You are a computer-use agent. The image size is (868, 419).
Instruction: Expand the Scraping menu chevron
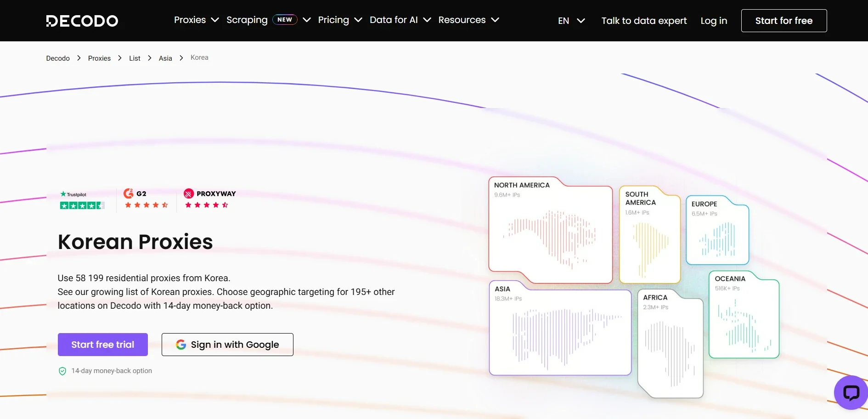(x=307, y=20)
